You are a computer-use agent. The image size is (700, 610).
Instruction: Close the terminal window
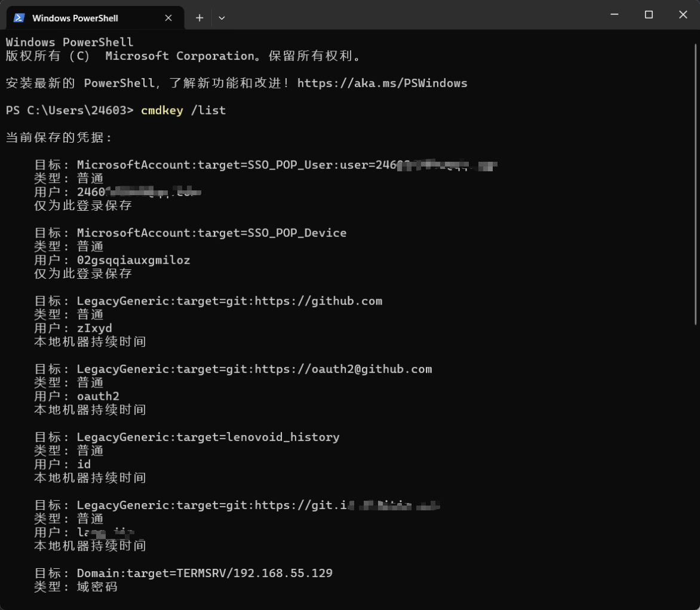click(683, 15)
